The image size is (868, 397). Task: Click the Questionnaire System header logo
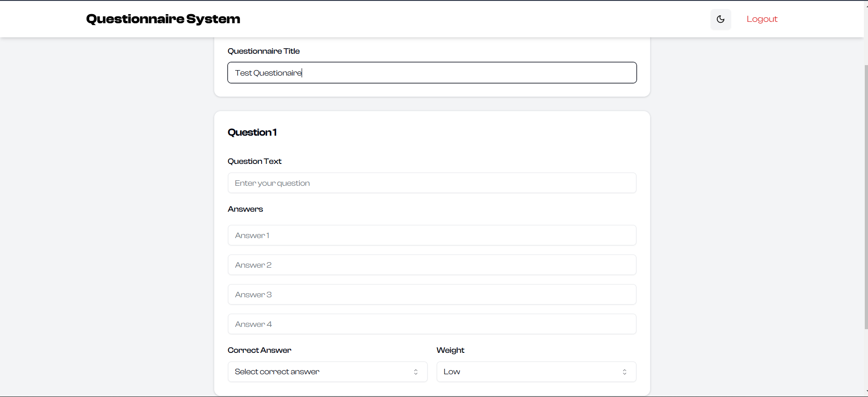click(x=163, y=19)
